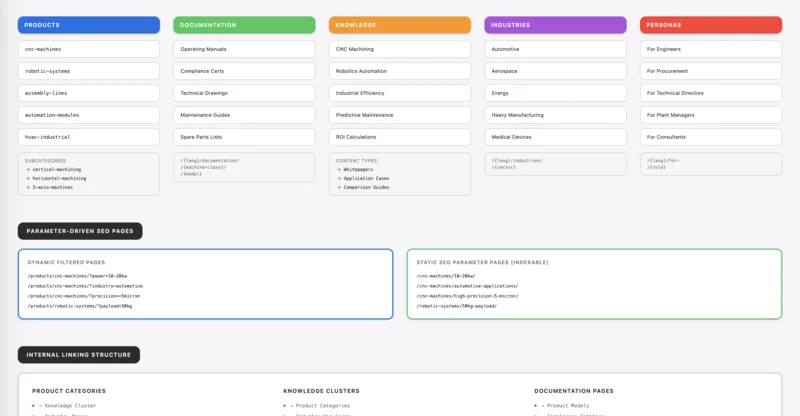Select ROI Calculations box
This screenshot has width=800, height=416.
400,137
